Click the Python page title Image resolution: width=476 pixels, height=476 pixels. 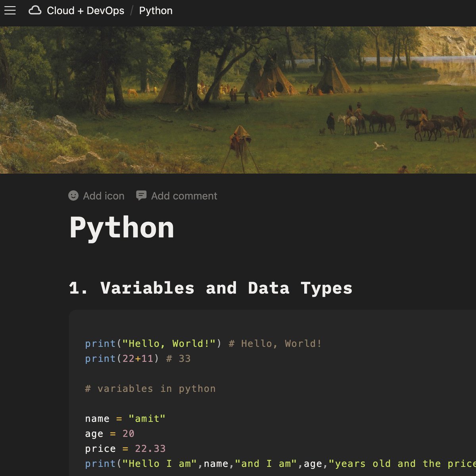pos(122,228)
